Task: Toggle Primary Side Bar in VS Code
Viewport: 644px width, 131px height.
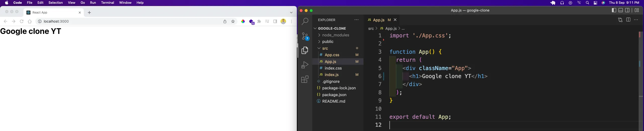Action: [614, 10]
